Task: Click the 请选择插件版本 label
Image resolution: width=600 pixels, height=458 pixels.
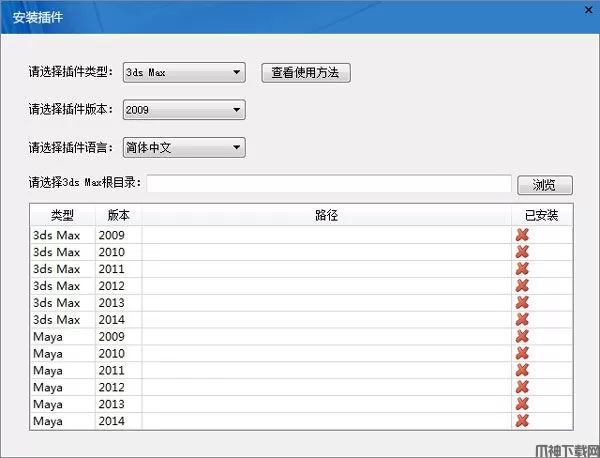Action: (x=71, y=109)
